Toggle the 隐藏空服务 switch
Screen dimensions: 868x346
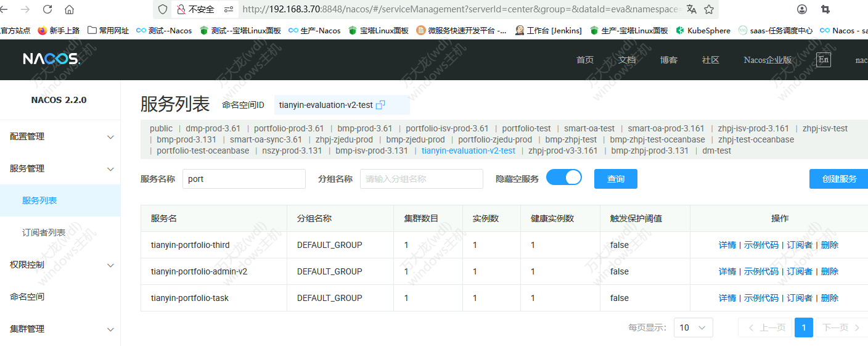click(564, 178)
